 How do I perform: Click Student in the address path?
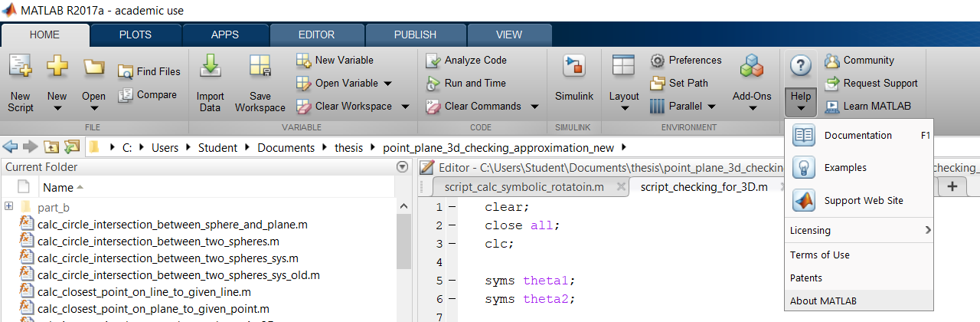(x=217, y=148)
